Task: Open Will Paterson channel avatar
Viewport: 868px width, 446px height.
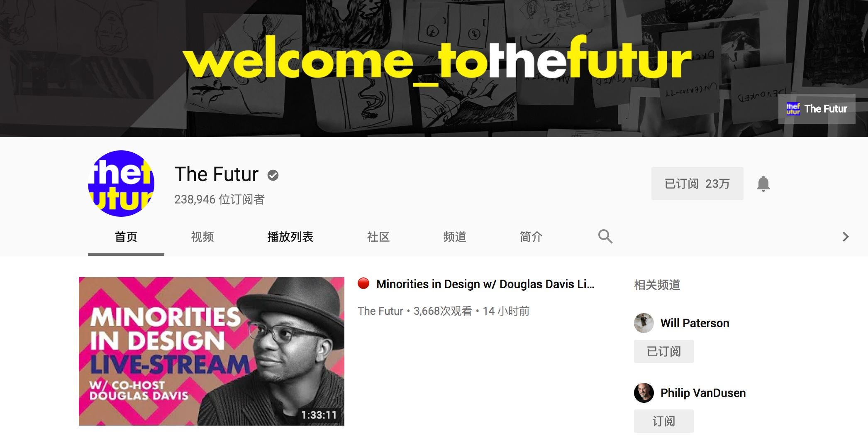Action: tap(644, 323)
